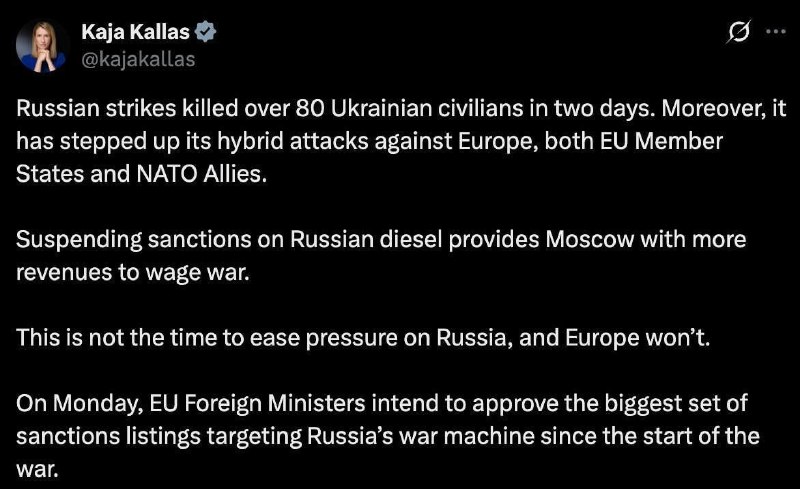Open the three-dot more options menu
This screenshot has width=800, height=489.
click(x=776, y=32)
